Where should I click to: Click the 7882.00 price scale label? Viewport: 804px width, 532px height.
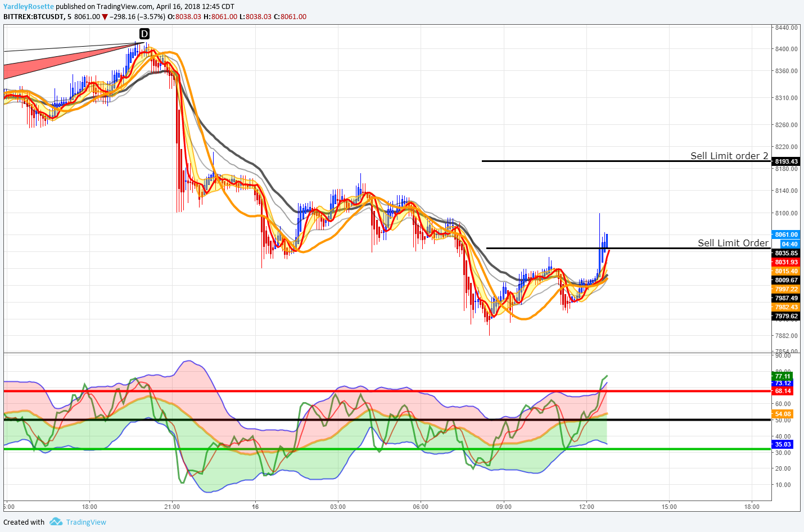pos(786,336)
